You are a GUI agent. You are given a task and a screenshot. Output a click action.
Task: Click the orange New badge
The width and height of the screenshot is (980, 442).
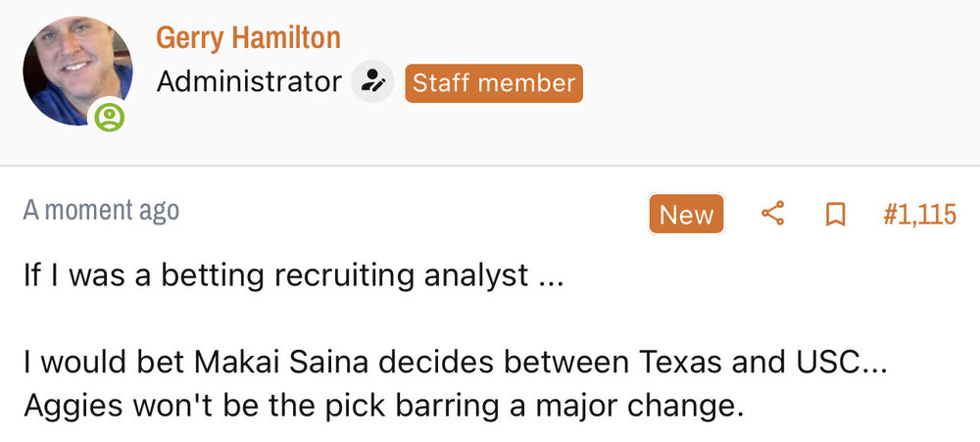point(686,215)
